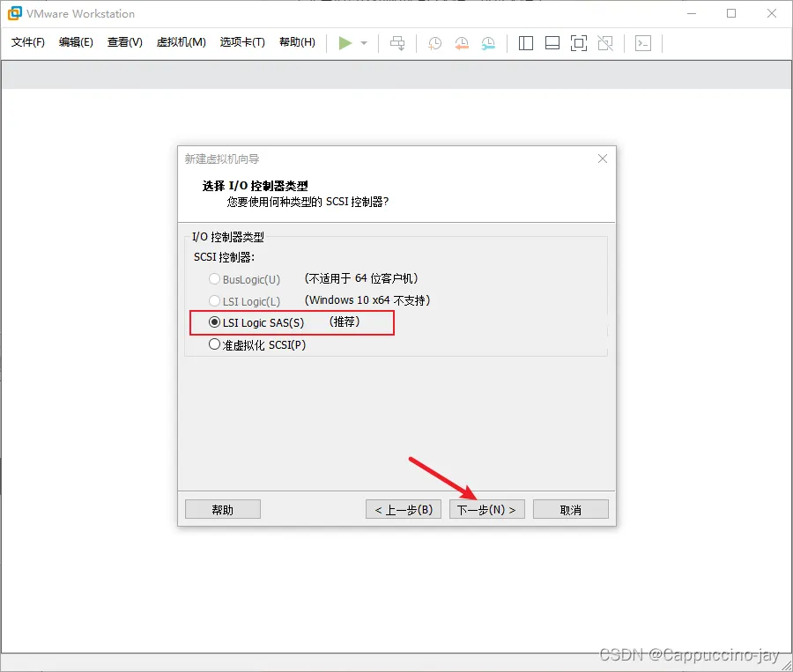Open the 虚拟机(M) menu
Viewport: 793px width, 672px height.
(x=181, y=42)
